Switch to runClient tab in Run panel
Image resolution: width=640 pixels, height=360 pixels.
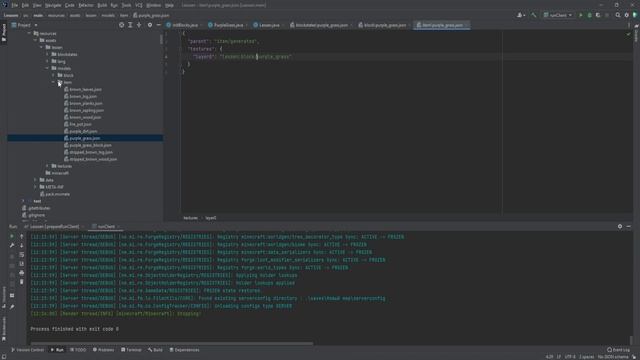106,226
